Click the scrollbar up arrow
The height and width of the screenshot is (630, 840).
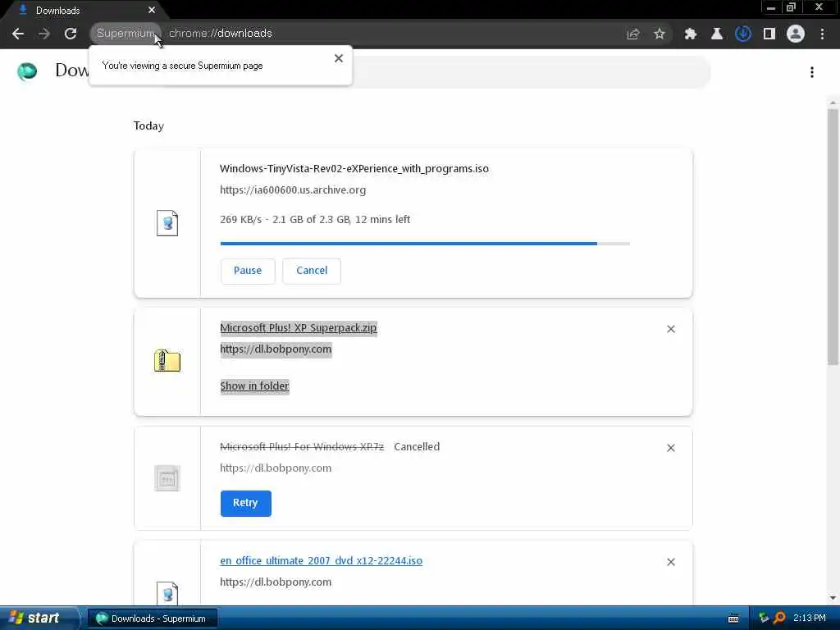click(833, 103)
